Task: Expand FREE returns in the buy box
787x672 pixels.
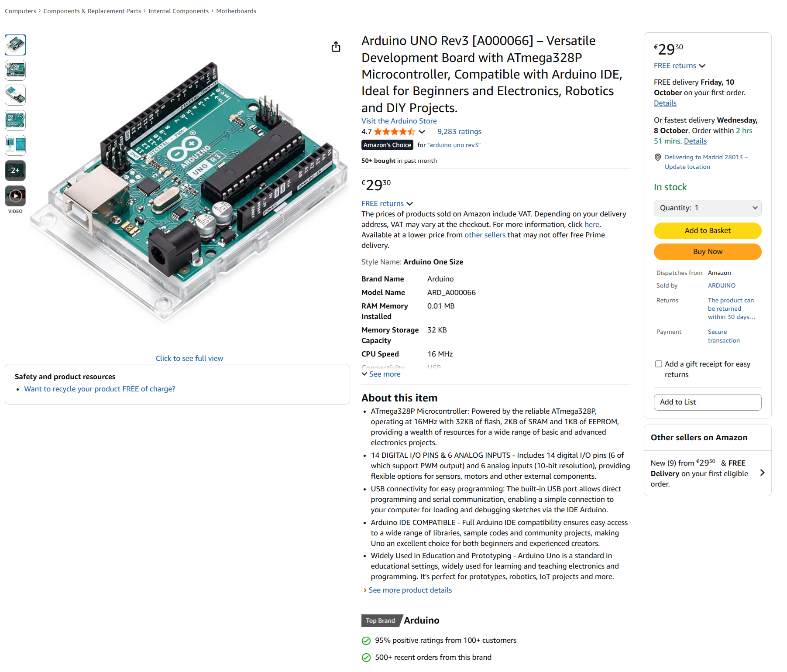Action: pyautogui.click(x=679, y=66)
